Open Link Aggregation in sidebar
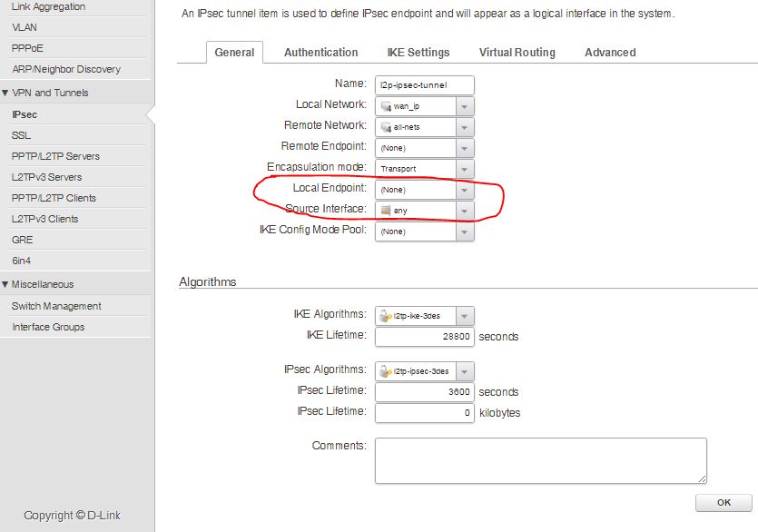Screen dimensions: 758x532 pos(48,6)
